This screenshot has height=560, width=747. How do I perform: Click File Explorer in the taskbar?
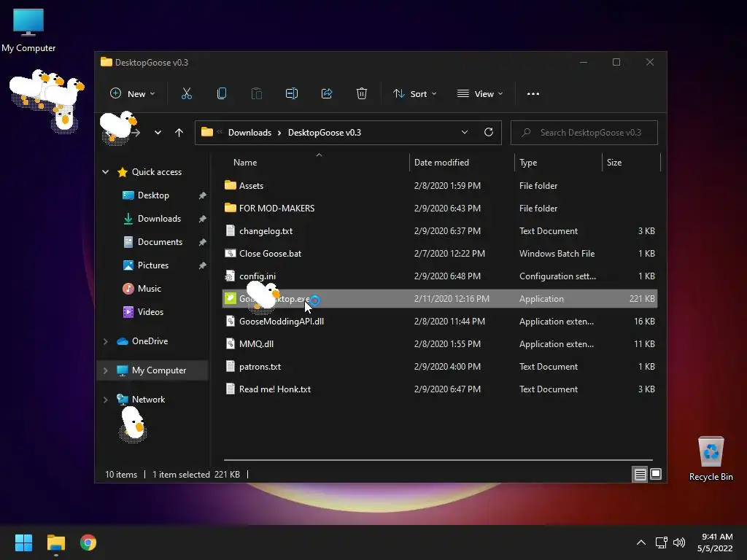55,542
